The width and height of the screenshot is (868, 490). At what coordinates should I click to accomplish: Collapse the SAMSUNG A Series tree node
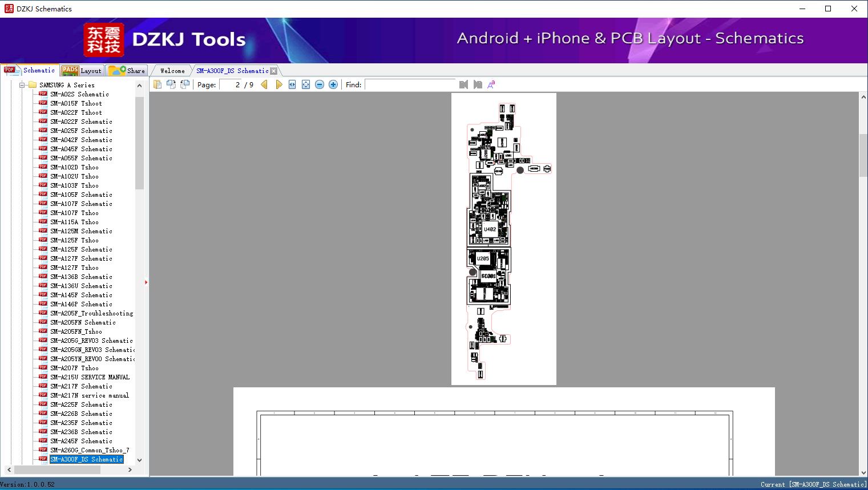click(x=22, y=85)
